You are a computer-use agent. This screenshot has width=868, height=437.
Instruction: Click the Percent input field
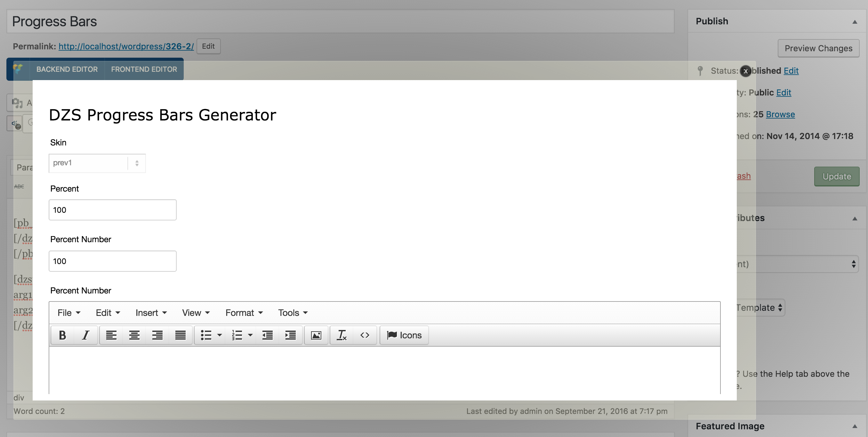112,210
